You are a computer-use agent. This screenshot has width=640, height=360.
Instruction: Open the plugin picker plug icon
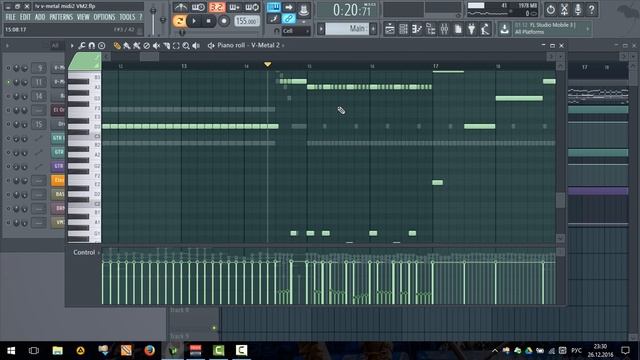coord(471,29)
